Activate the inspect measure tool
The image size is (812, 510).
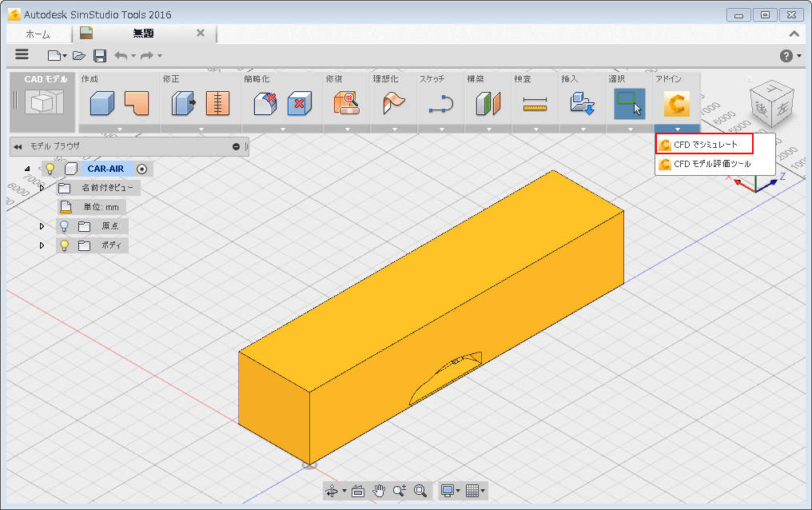[535, 103]
